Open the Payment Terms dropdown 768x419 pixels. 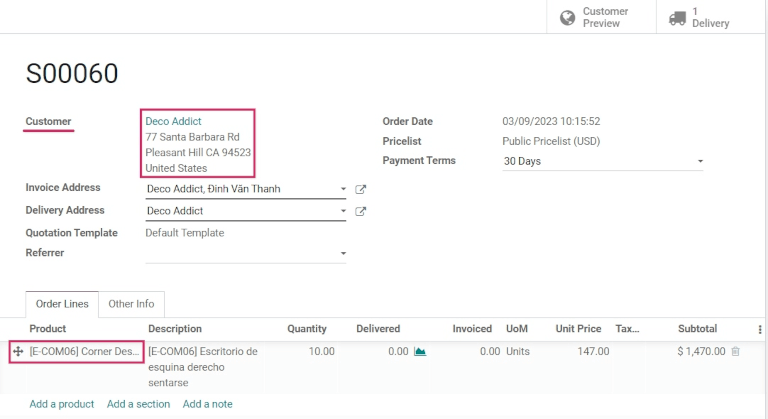coord(700,161)
